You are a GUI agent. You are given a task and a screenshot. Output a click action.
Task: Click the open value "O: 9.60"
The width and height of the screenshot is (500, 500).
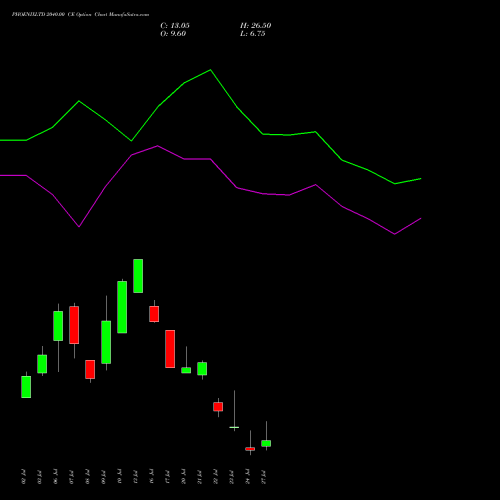(173, 34)
